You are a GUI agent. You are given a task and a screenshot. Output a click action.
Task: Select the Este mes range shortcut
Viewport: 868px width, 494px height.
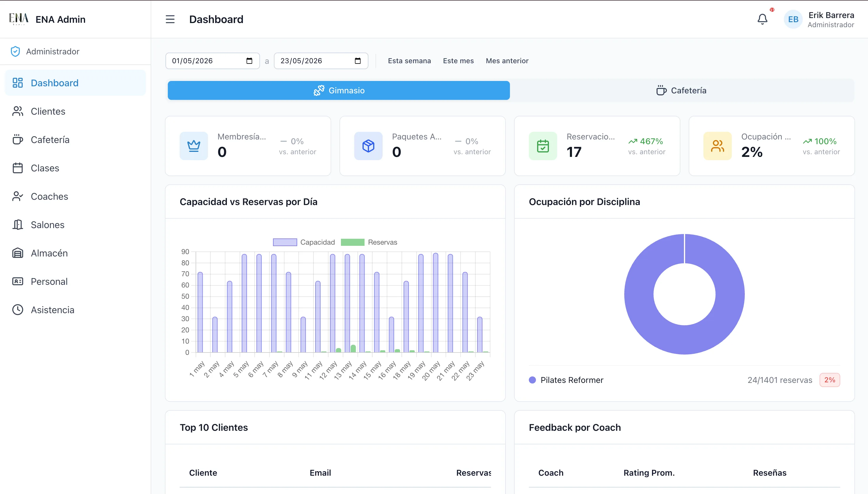(x=458, y=61)
